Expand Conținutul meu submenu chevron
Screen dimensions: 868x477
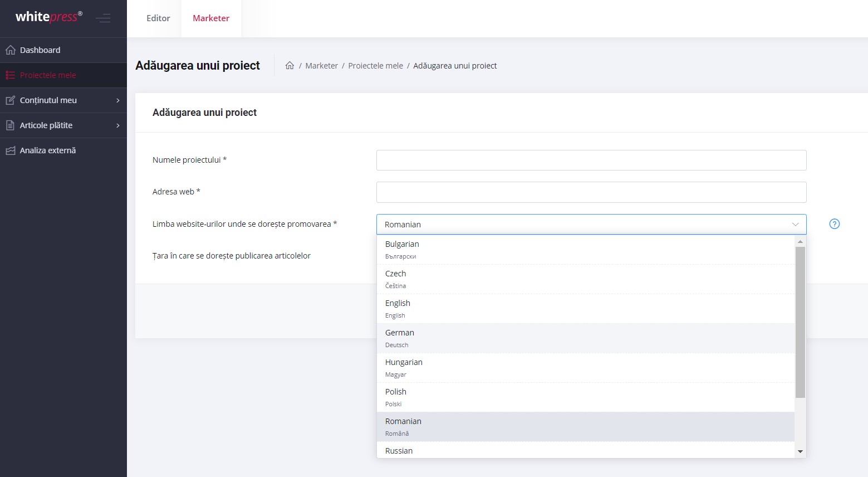pos(117,100)
